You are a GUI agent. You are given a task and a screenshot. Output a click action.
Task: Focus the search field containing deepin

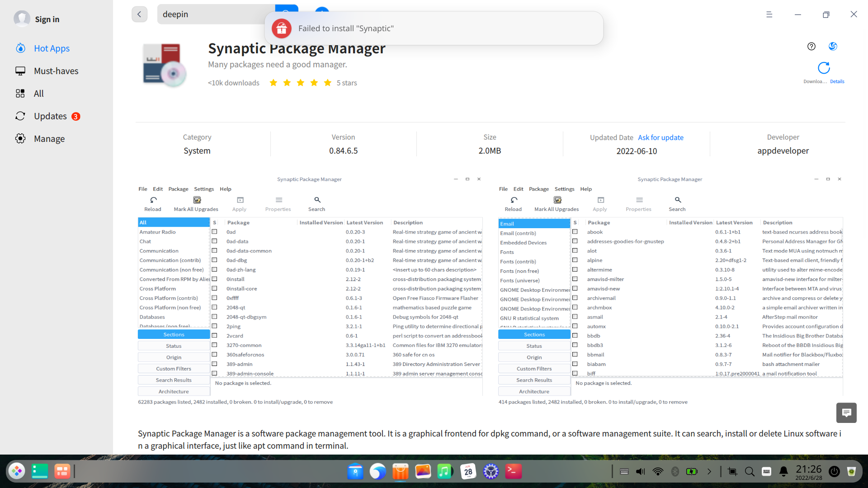coord(216,14)
